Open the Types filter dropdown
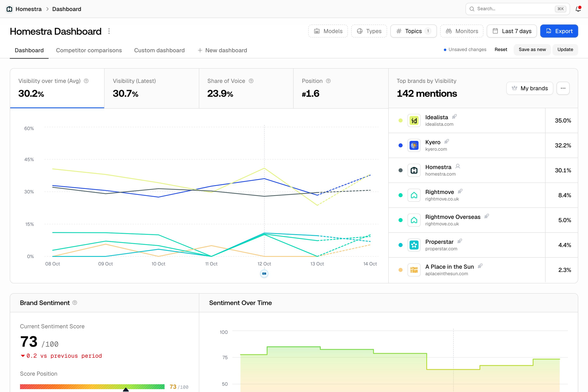The image size is (588, 392). tap(369, 31)
